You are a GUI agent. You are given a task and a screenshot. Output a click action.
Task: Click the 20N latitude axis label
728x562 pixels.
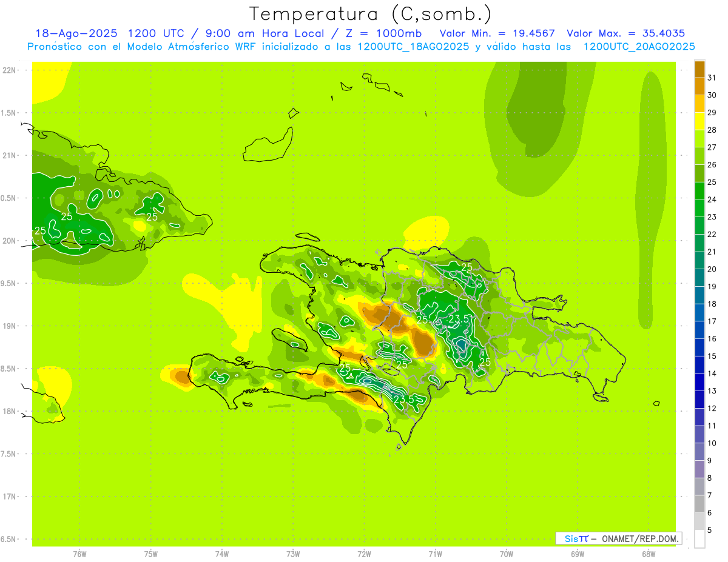click(x=9, y=241)
